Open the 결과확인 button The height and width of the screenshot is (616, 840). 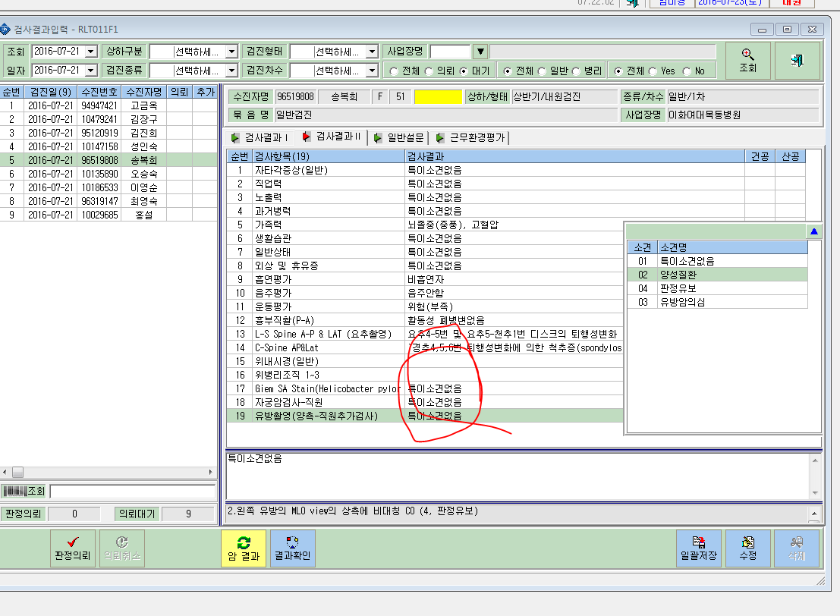coord(292,548)
